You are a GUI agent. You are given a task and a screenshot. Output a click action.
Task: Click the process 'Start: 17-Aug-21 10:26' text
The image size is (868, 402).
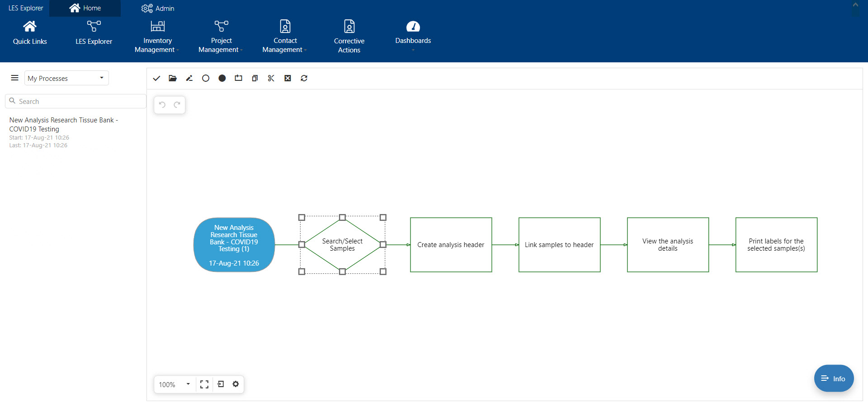pyautogui.click(x=39, y=138)
